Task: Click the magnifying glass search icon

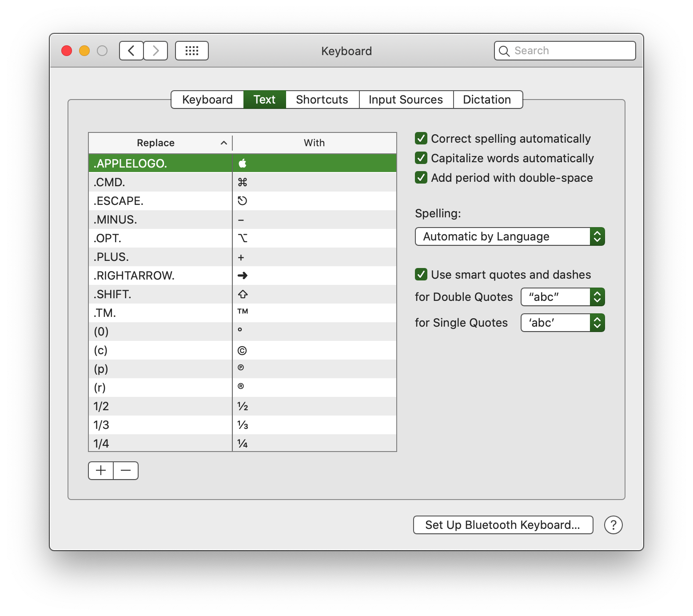Action: [x=504, y=51]
